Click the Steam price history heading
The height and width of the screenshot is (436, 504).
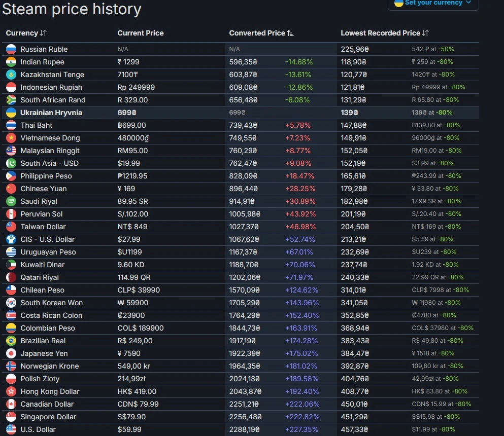72,9
